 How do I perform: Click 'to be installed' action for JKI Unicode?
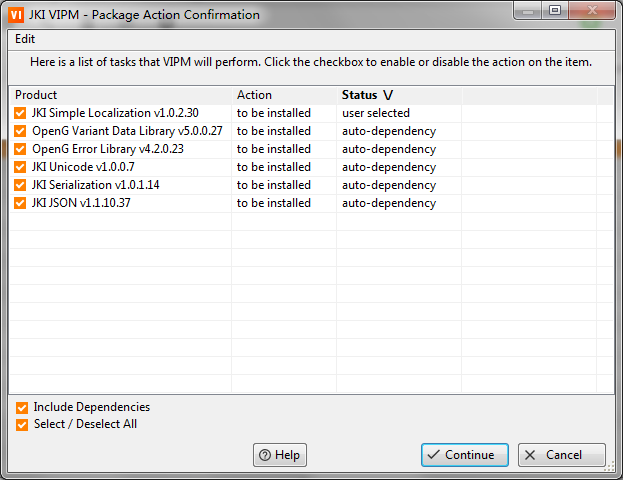coord(274,167)
